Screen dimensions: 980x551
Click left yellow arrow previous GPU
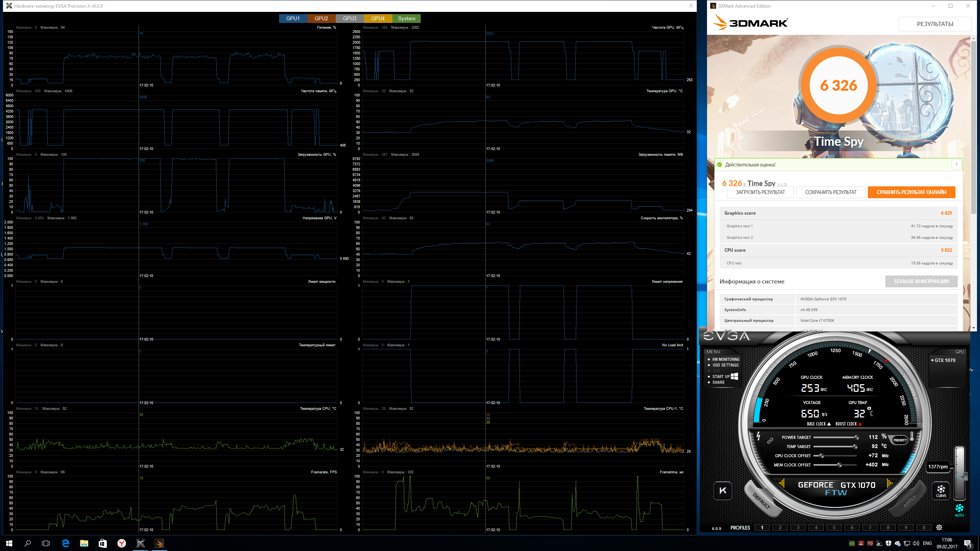tap(782, 484)
